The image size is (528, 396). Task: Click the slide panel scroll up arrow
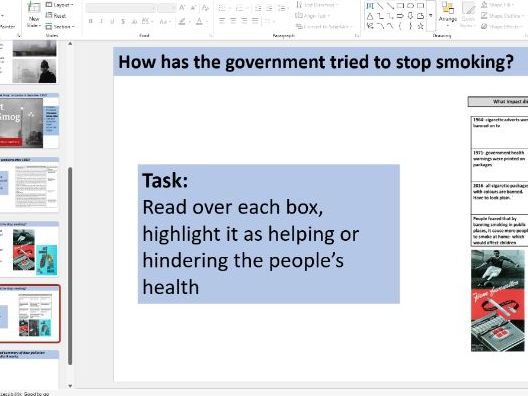70,44
